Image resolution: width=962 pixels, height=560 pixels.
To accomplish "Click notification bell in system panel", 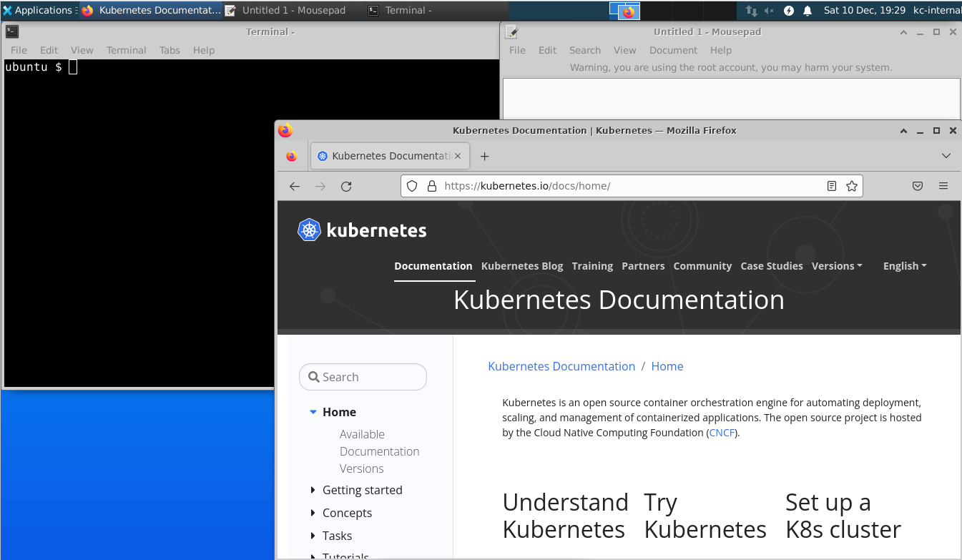I will coord(808,11).
